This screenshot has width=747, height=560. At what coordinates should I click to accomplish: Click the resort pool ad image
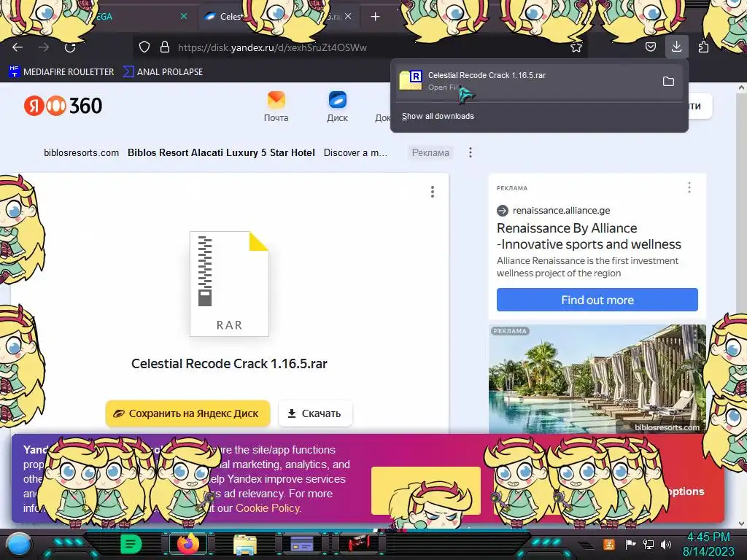point(597,379)
